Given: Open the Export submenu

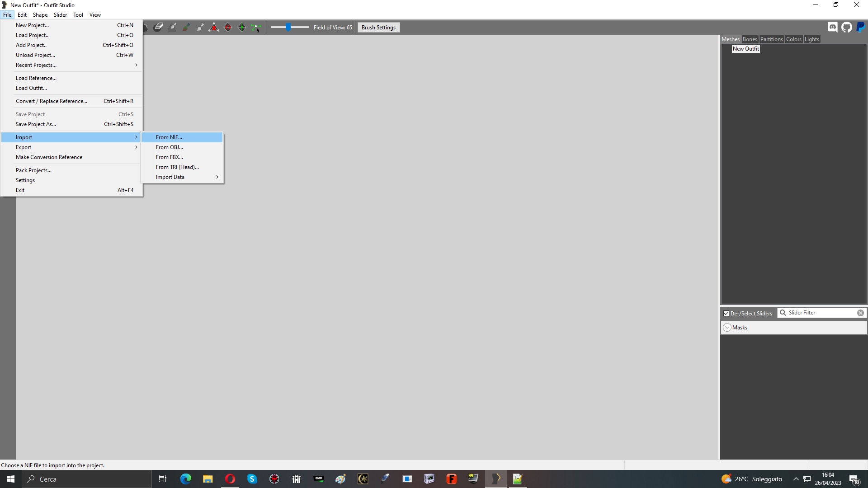Looking at the screenshot, I should click(71, 147).
